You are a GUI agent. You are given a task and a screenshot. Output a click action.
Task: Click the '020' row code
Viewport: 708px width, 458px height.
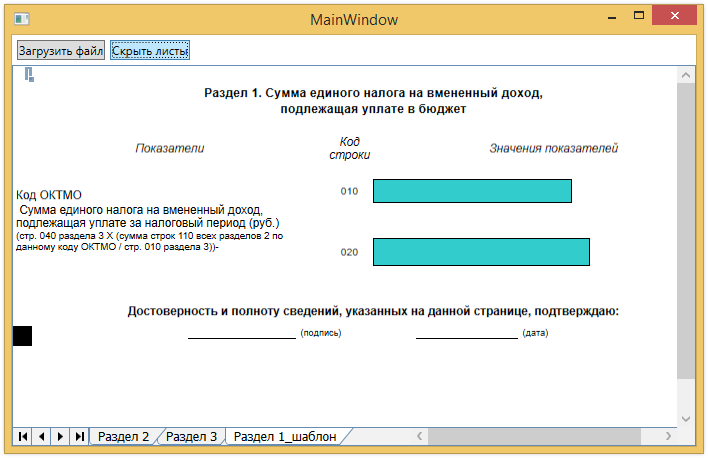click(x=349, y=252)
